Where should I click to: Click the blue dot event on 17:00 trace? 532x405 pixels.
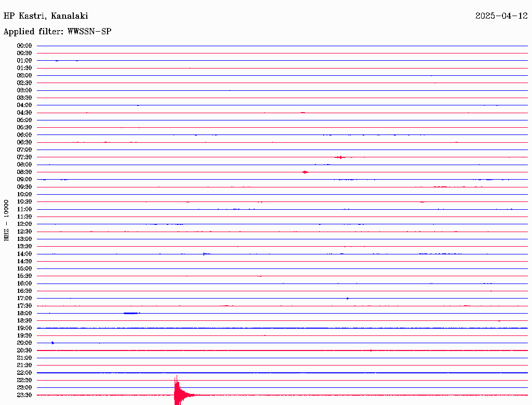point(348,299)
